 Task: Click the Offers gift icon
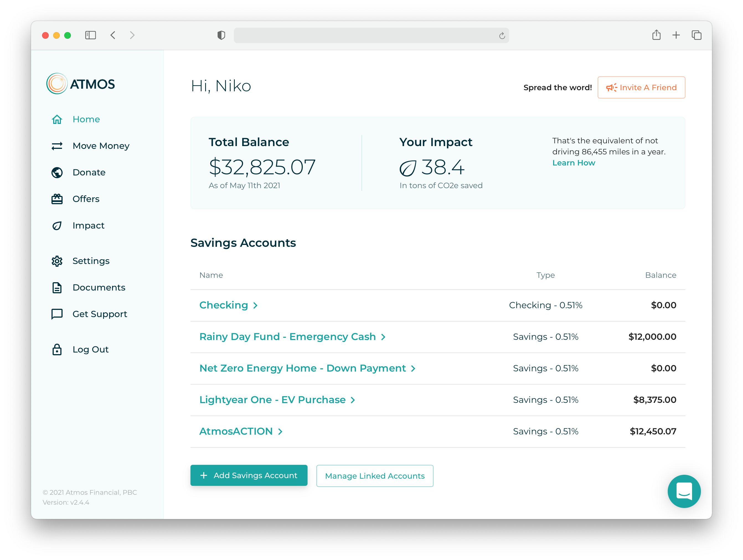[57, 199]
